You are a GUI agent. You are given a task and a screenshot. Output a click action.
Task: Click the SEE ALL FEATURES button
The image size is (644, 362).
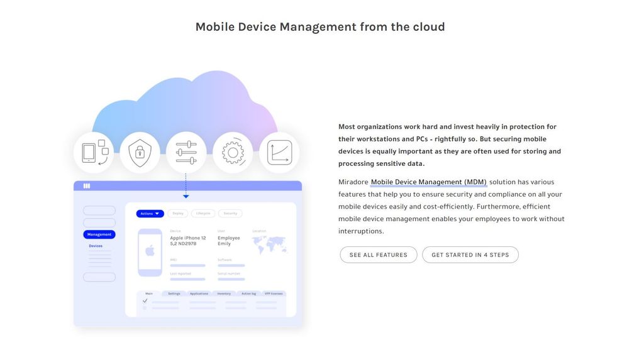(378, 255)
